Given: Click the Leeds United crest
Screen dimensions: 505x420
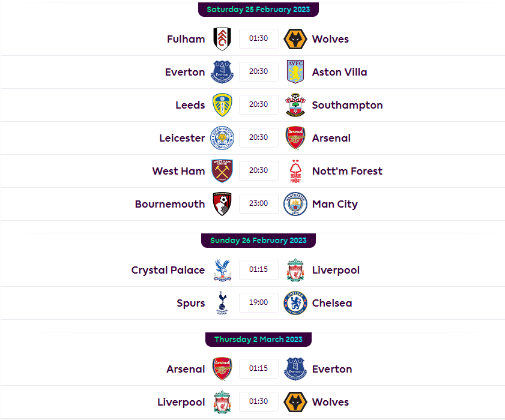Looking at the screenshot, I should [222, 104].
